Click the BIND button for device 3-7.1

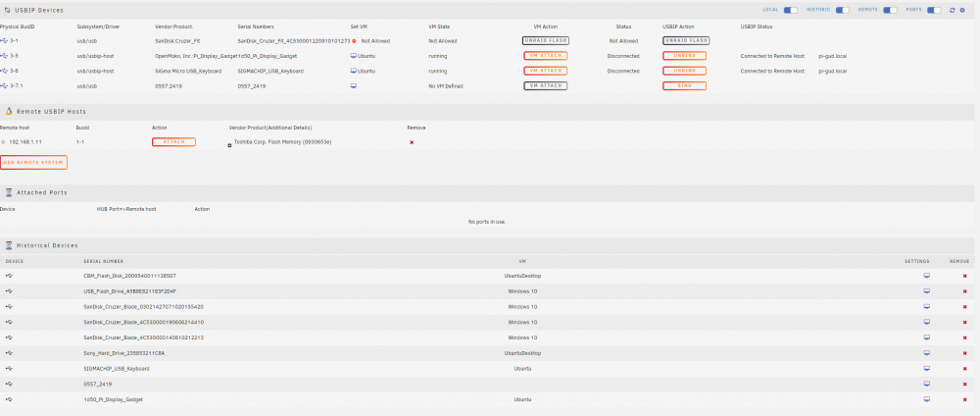click(x=684, y=85)
